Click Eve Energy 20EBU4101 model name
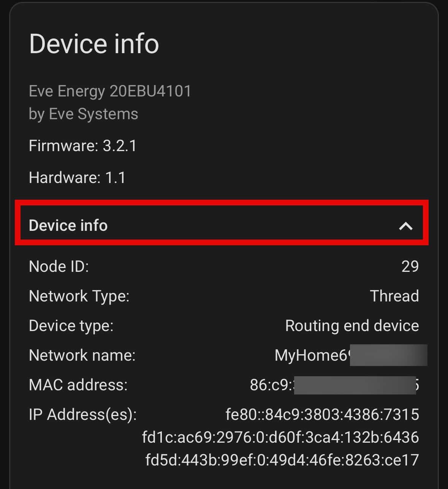Screen dimensions: 448x489 coord(110,91)
